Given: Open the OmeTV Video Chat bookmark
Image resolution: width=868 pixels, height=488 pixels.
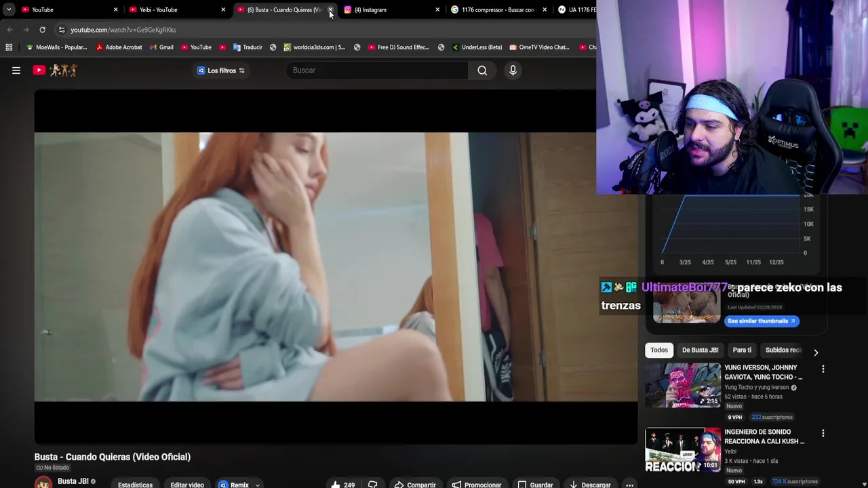Looking at the screenshot, I should [x=539, y=47].
